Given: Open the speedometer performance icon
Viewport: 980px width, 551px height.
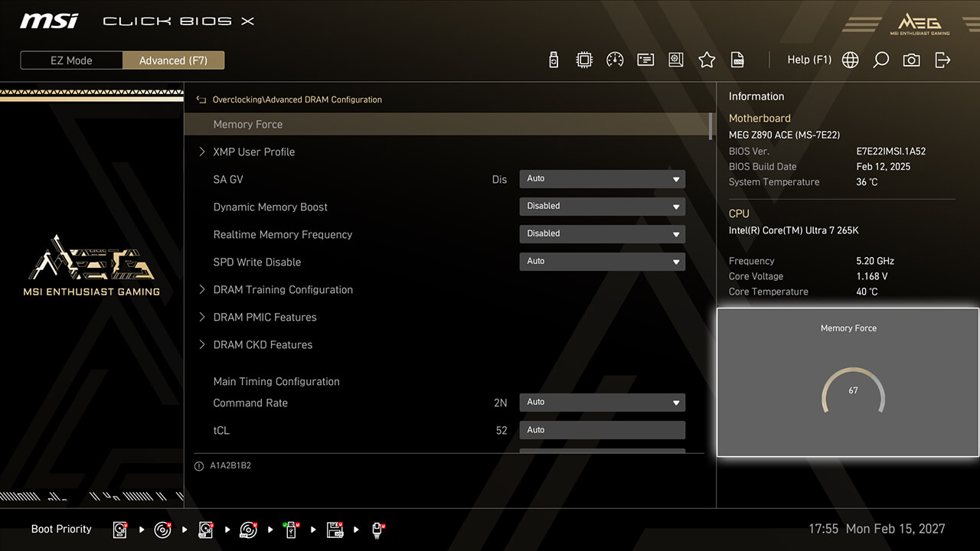Looking at the screenshot, I should [615, 60].
